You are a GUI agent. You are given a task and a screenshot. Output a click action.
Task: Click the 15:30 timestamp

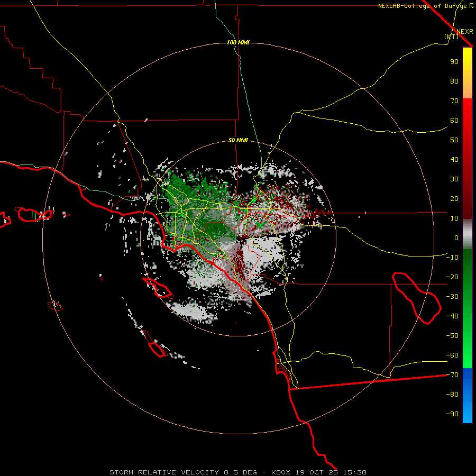pyautogui.click(x=355, y=472)
